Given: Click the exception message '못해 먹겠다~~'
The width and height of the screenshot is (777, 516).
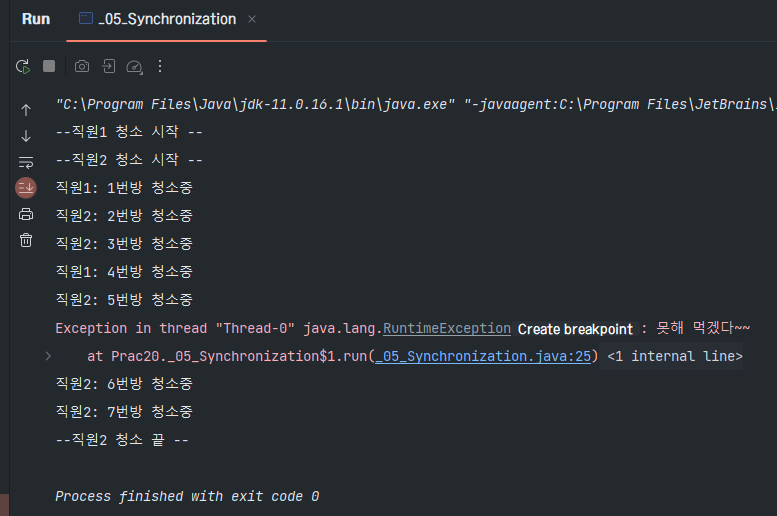Looking at the screenshot, I should (703, 328).
